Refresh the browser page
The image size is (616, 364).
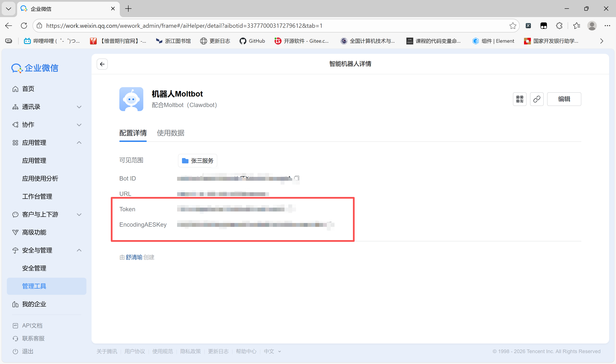coord(24,25)
